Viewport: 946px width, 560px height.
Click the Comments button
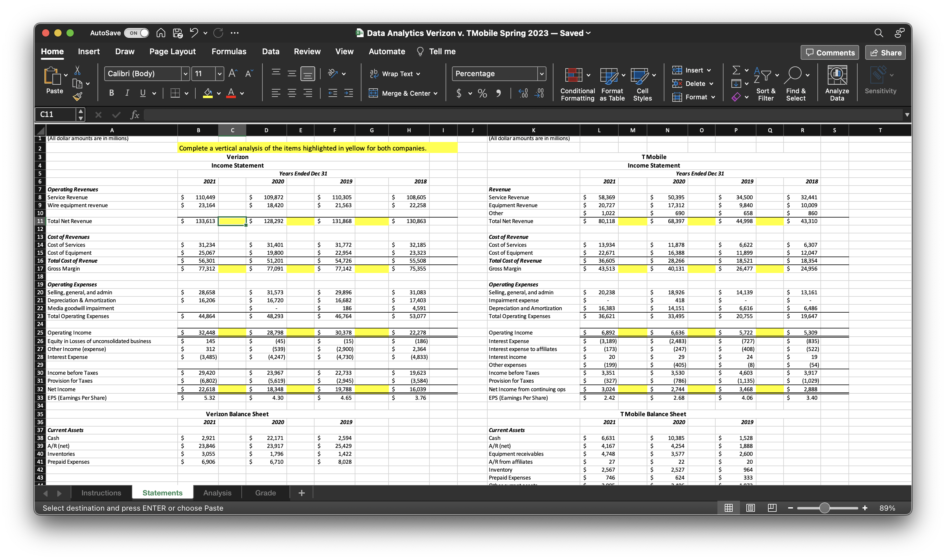(x=830, y=53)
